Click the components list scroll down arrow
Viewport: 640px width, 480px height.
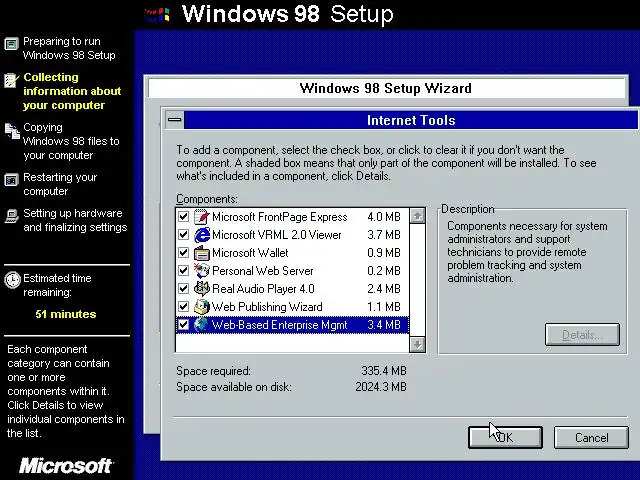pyautogui.click(x=417, y=344)
